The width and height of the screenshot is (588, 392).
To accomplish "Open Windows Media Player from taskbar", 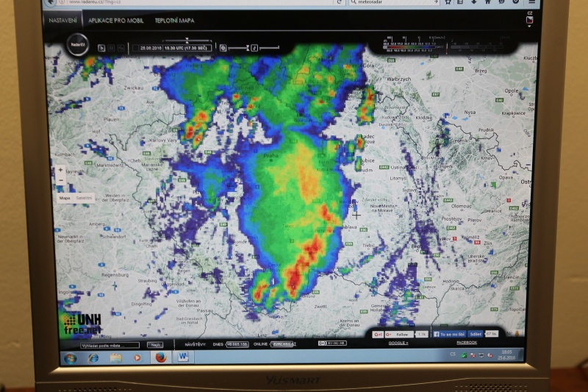I will tap(137, 358).
